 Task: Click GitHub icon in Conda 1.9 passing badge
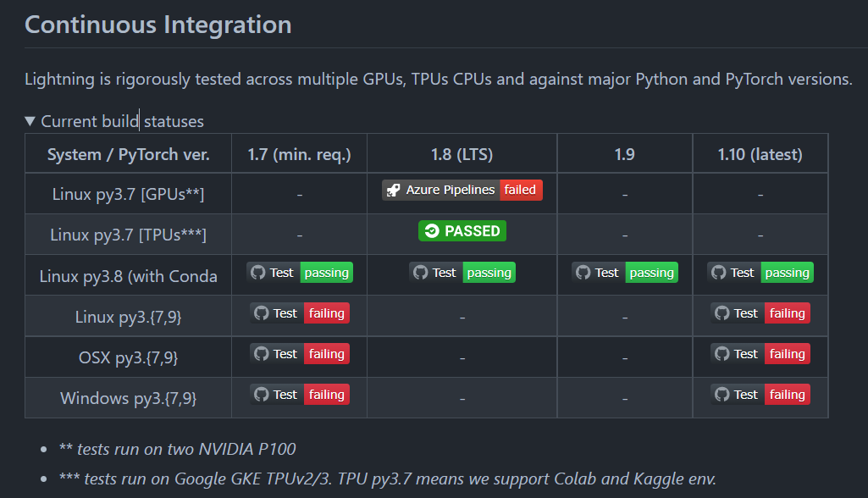(583, 273)
